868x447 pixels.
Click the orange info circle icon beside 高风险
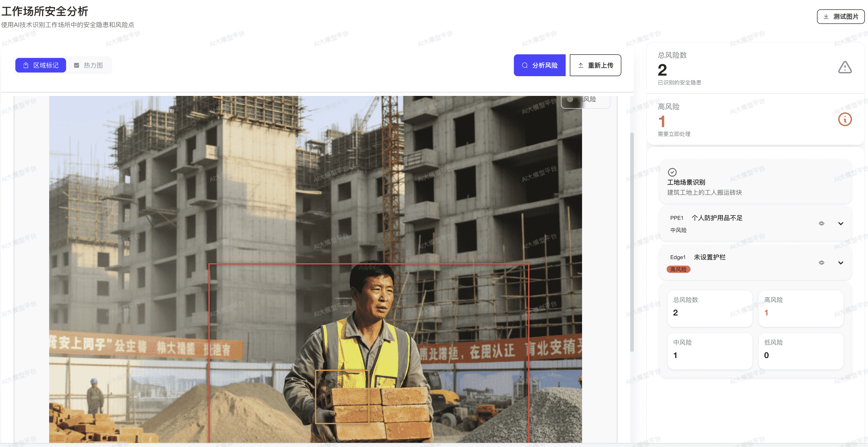coord(845,120)
